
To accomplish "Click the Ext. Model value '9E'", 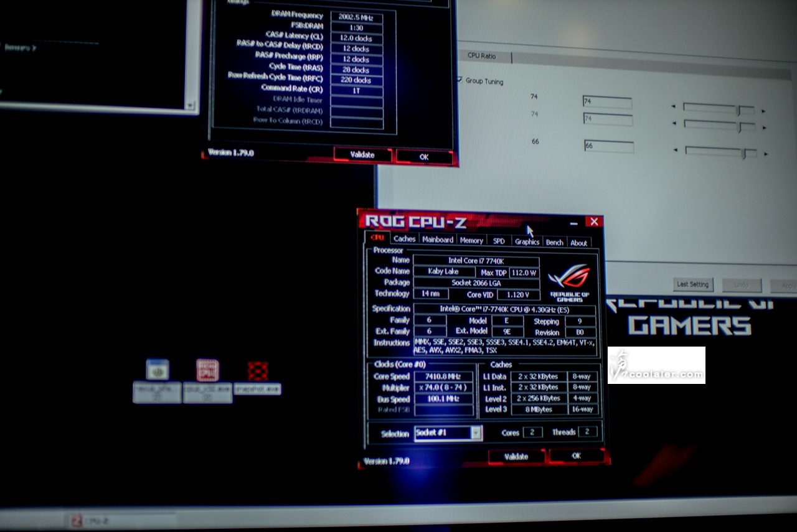I will [x=507, y=332].
